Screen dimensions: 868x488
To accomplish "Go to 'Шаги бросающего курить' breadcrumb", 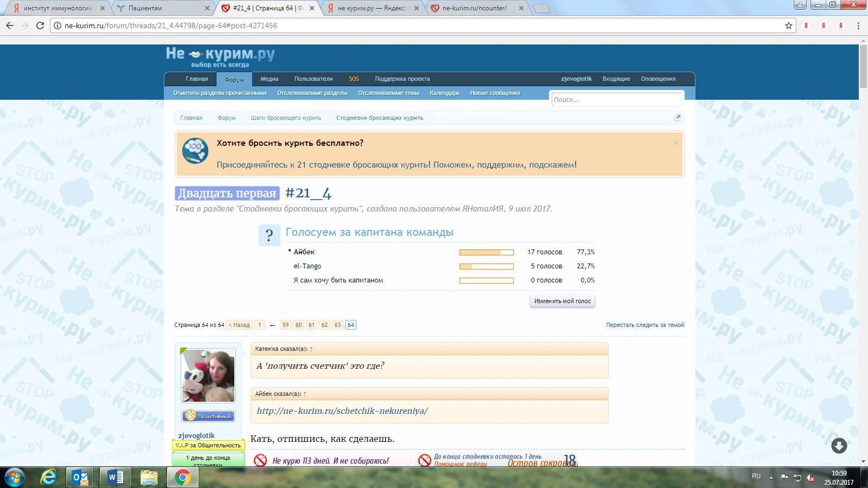I will (x=286, y=118).
